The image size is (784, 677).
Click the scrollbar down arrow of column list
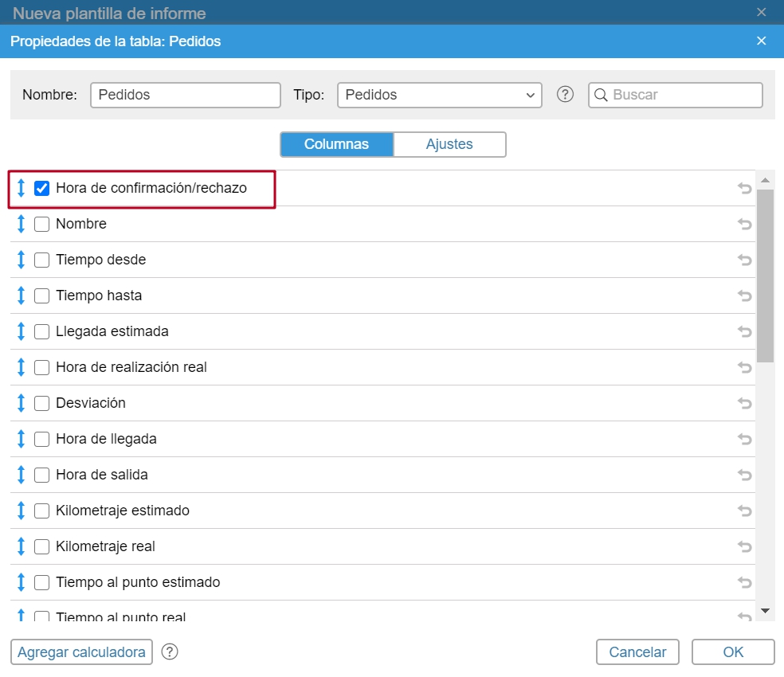click(765, 610)
